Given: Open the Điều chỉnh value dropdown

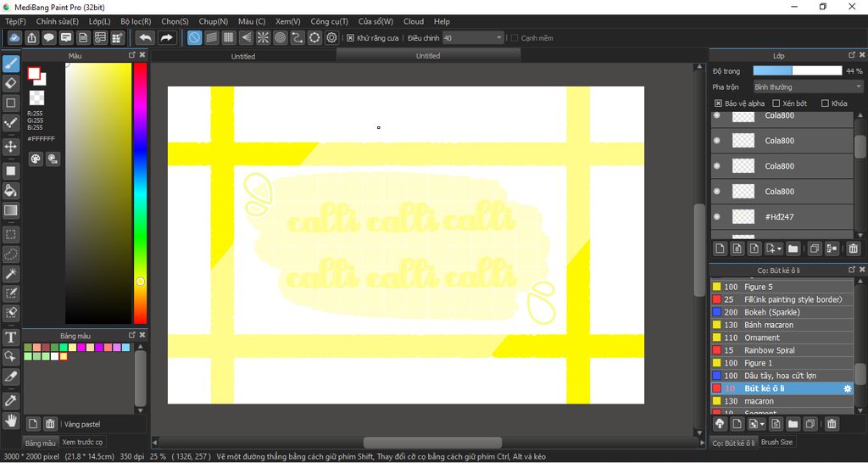Looking at the screenshot, I should click(498, 38).
